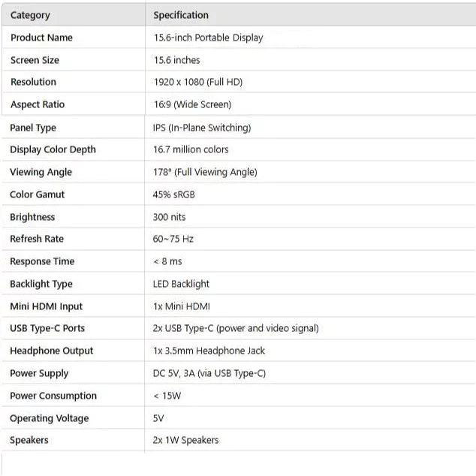
Task: Click the 2x 1W Speakers value
Action: click(x=186, y=440)
